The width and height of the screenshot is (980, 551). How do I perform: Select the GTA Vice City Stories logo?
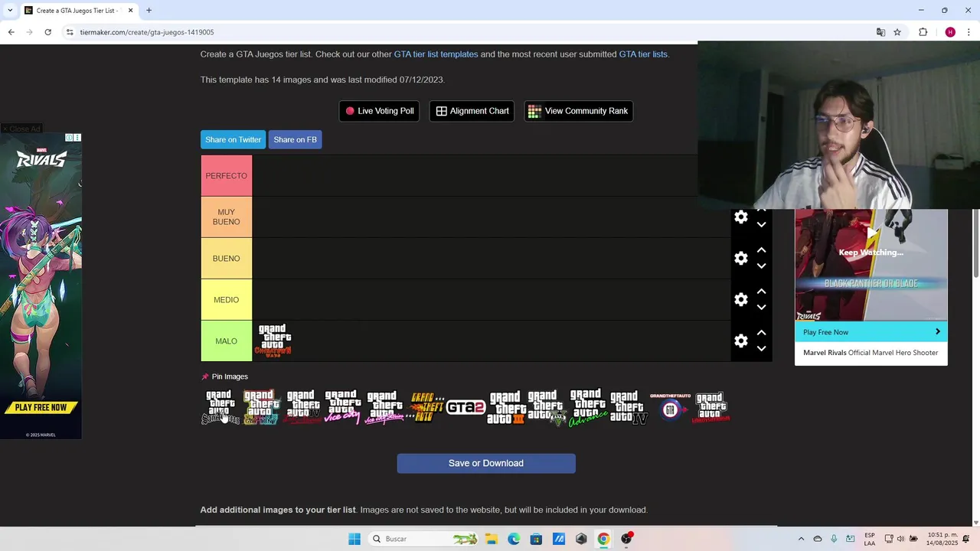[x=384, y=407]
